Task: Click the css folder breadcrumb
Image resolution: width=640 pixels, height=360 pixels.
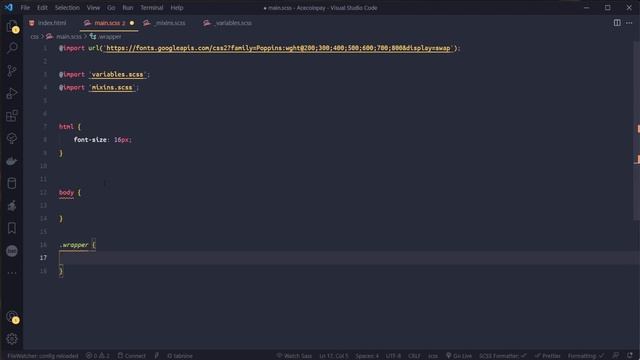Action: (x=34, y=37)
